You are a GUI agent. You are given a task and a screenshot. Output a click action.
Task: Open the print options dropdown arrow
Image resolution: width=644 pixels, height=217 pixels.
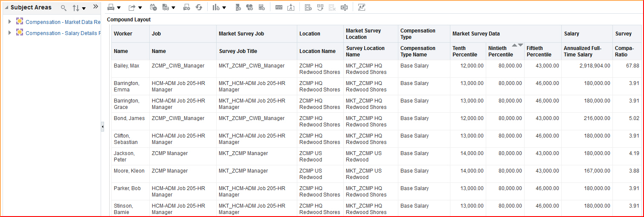119,8
